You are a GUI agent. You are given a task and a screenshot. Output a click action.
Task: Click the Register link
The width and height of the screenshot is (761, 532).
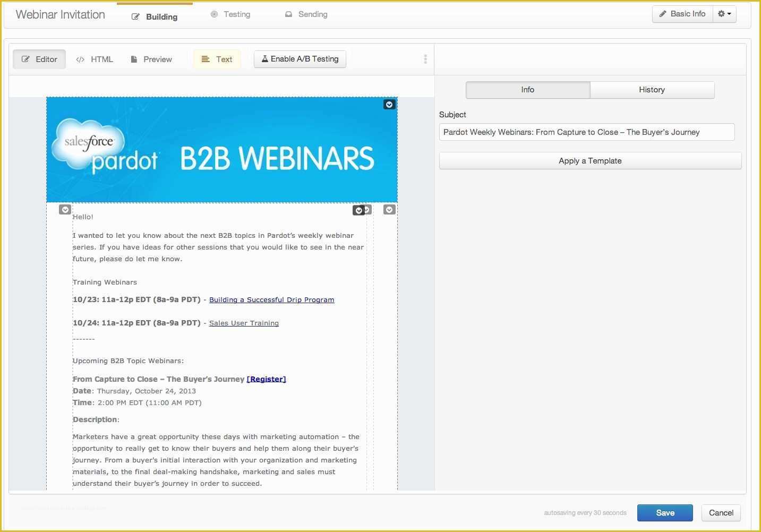point(266,379)
